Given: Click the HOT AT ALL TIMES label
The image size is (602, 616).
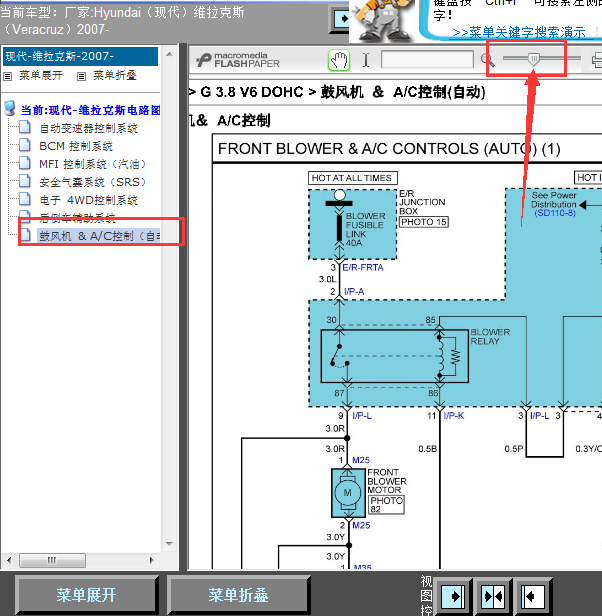Looking at the screenshot, I should 352,178.
